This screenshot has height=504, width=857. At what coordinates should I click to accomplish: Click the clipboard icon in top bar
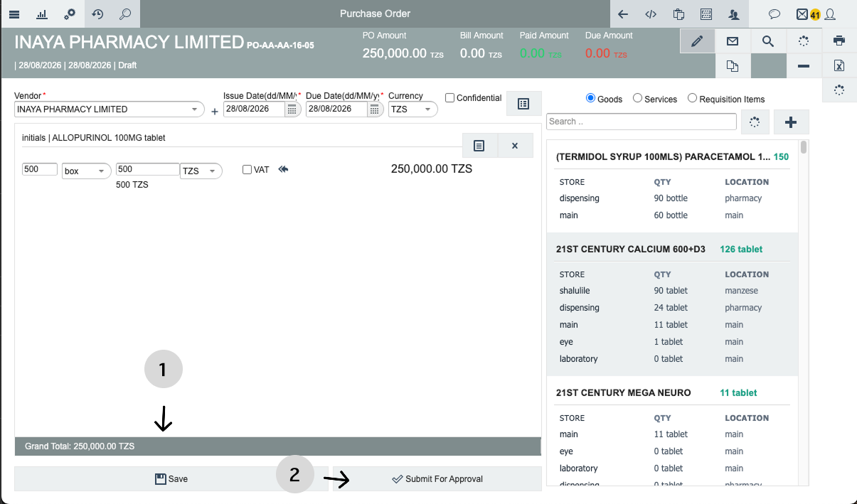(x=678, y=14)
